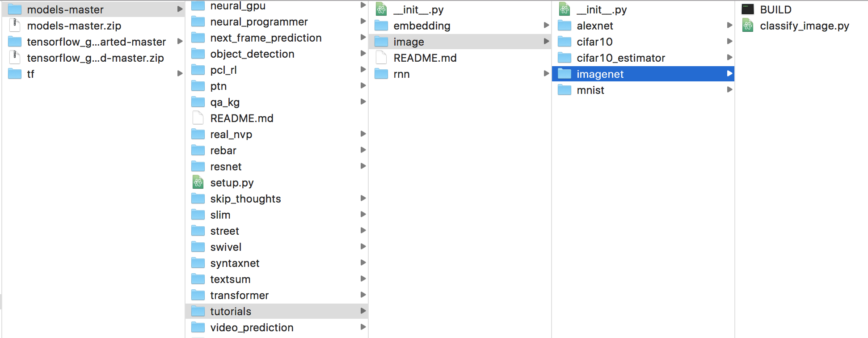This screenshot has height=338, width=868.
Task: Select the neural_gpu folder name
Action: click(x=238, y=6)
